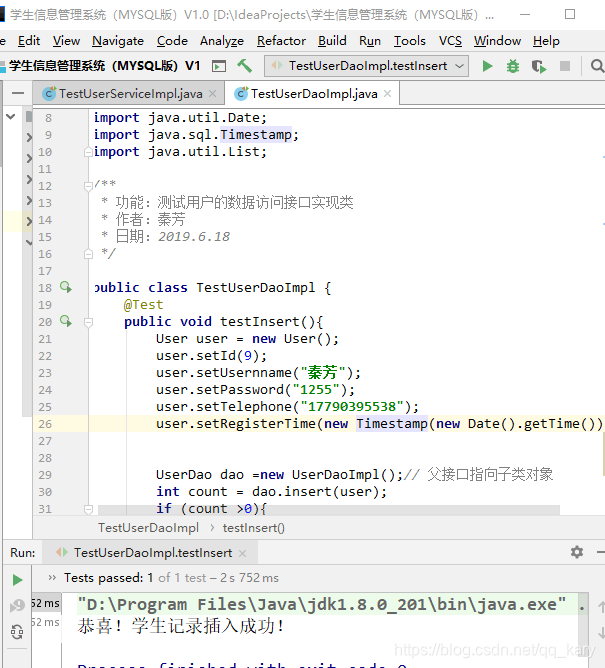The image size is (605, 668).
Task: Toggle the if-block fold marker at line 31
Action: tap(88, 509)
